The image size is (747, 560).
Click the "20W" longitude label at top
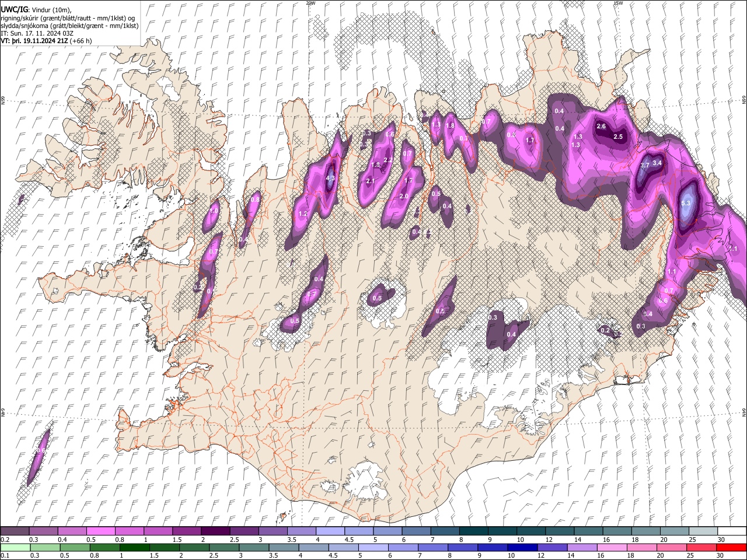pyautogui.click(x=310, y=3)
